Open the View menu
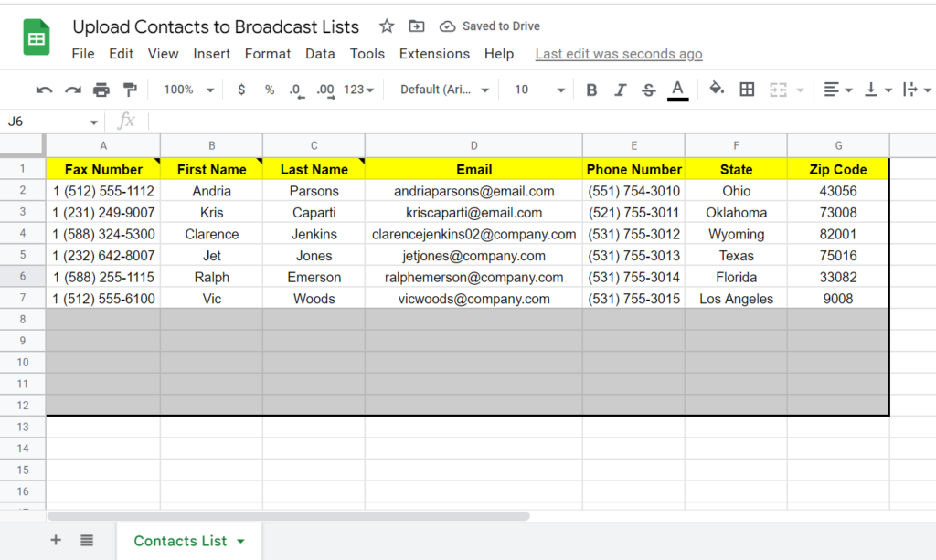The height and width of the screenshot is (560, 936). (x=163, y=54)
